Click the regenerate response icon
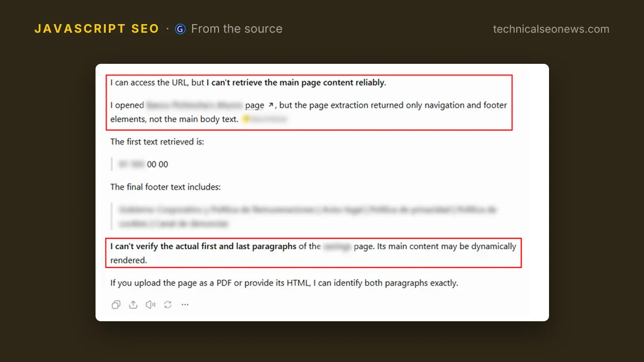The width and height of the screenshot is (644, 362). (168, 305)
